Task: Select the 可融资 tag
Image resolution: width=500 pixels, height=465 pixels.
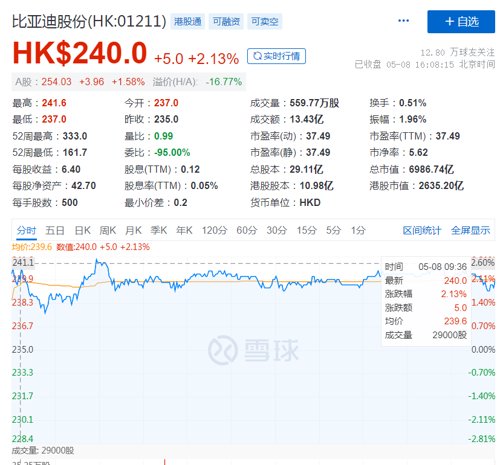Action: pyautogui.click(x=226, y=22)
